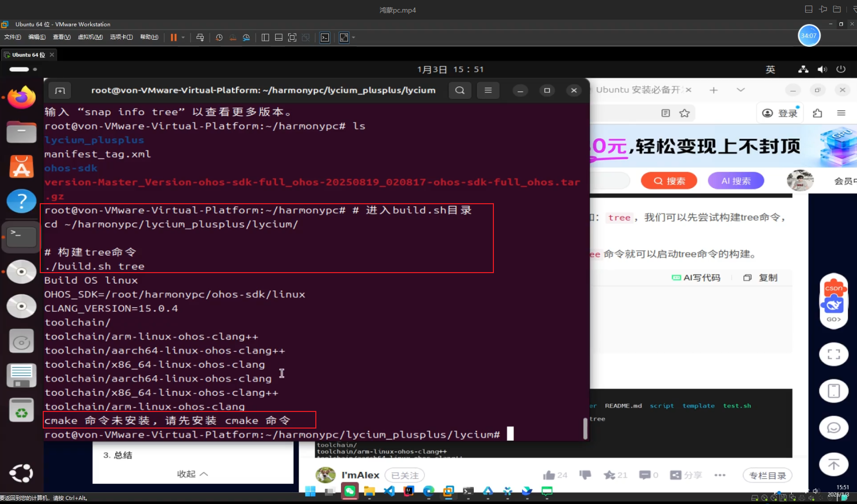This screenshot has width=857, height=504.
Task: Toggle the console view button in VMware toolbar
Action: click(324, 37)
